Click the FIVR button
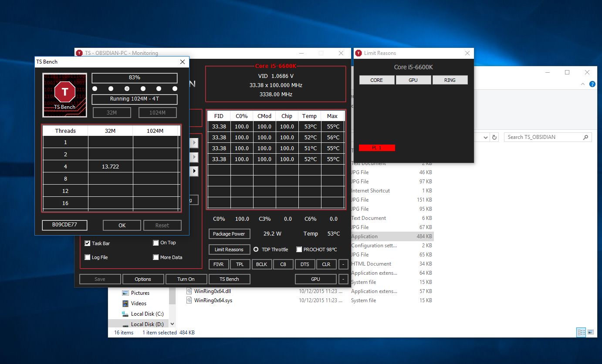Image resolution: width=602 pixels, height=364 pixels. pos(219,264)
